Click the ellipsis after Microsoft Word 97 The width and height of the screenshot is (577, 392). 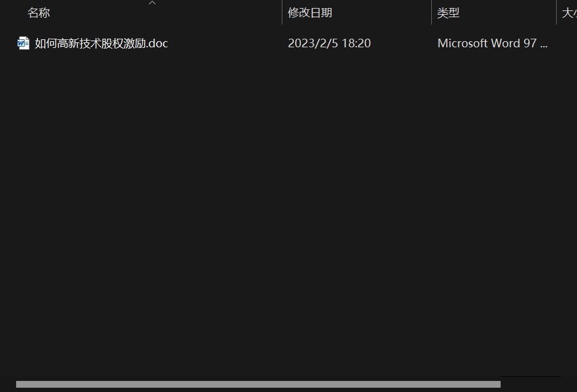coord(544,45)
